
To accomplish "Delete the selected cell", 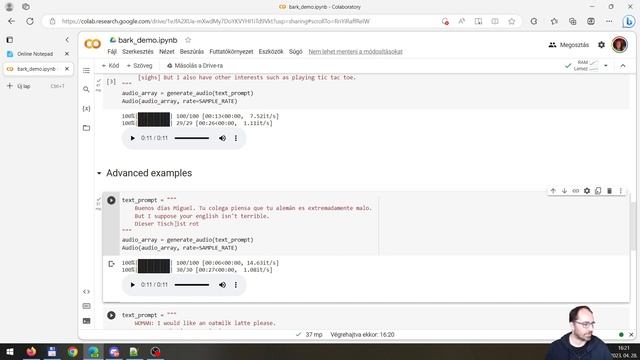I will [x=609, y=191].
